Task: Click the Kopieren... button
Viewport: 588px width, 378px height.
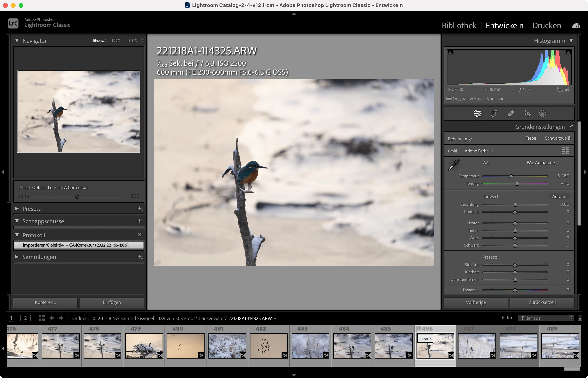Action: point(45,302)
